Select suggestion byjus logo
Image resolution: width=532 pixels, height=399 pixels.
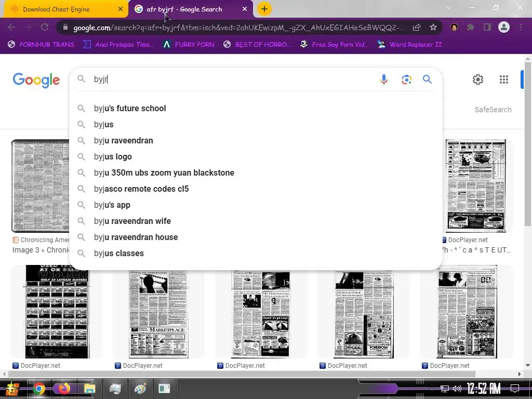(256, 157)
